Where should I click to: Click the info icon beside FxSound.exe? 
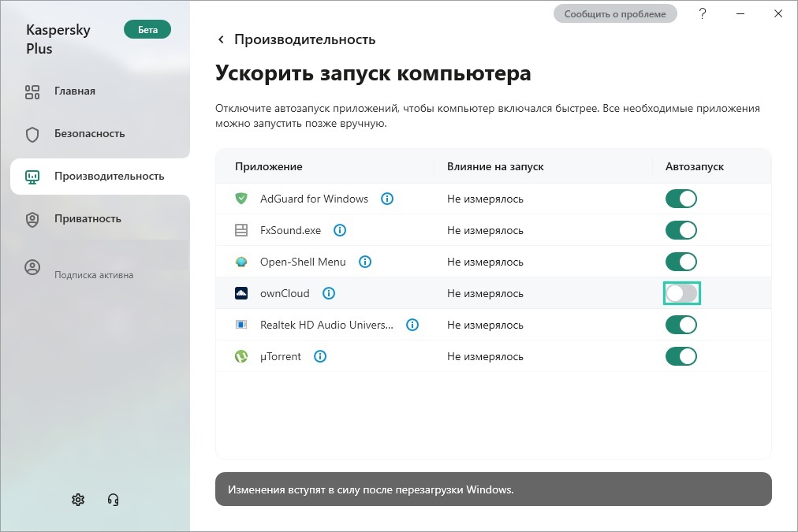pos(340,230)
